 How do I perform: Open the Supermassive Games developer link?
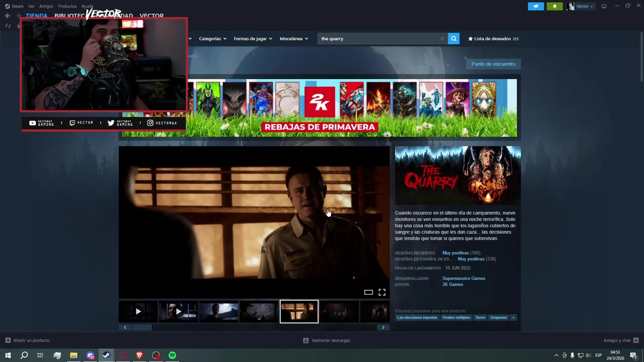point(464,279)
